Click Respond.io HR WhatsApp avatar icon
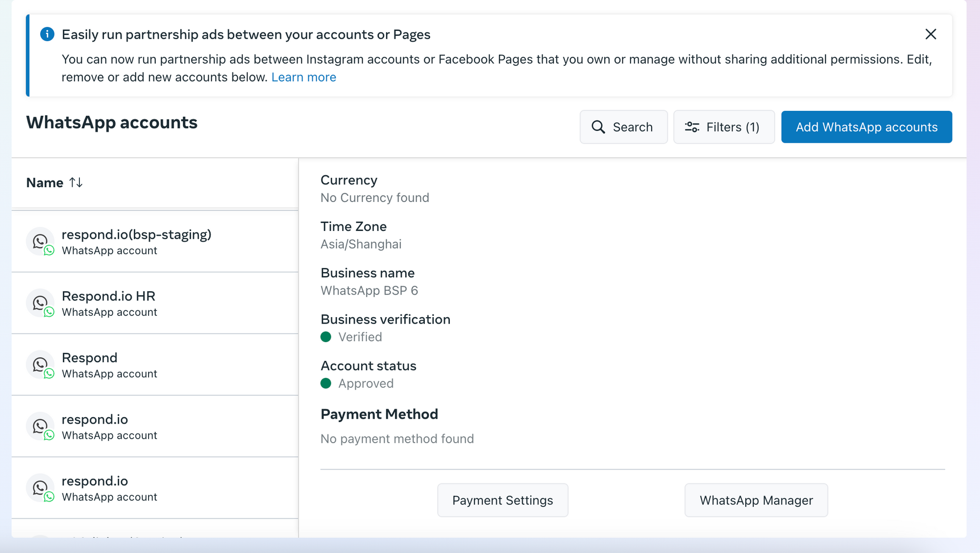 coord(40,303)
